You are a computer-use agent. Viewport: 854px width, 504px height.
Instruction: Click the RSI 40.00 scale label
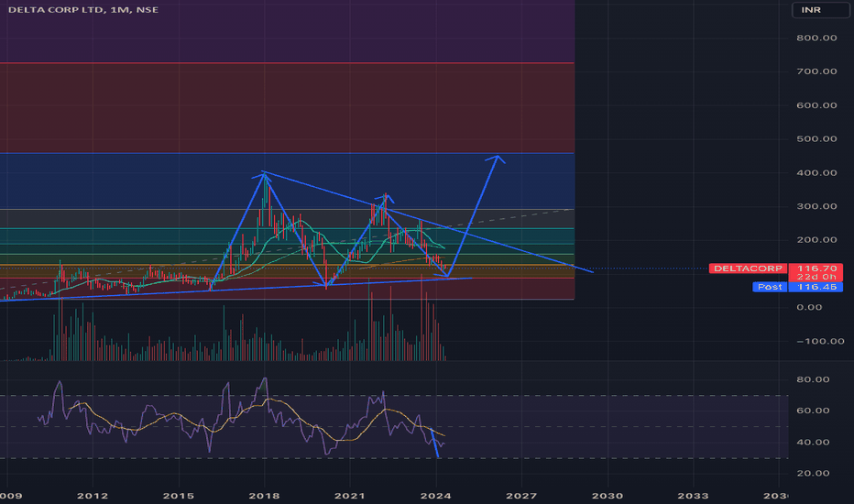tap(813, 442)
